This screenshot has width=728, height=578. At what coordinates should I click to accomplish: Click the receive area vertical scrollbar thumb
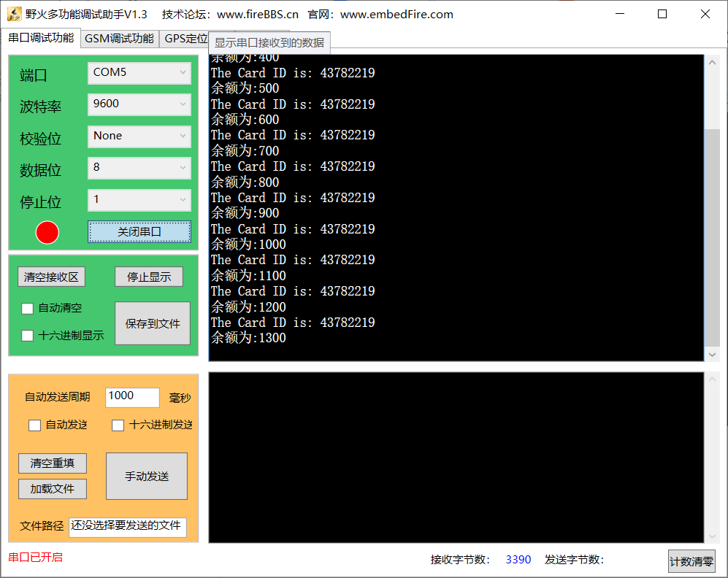712,237
